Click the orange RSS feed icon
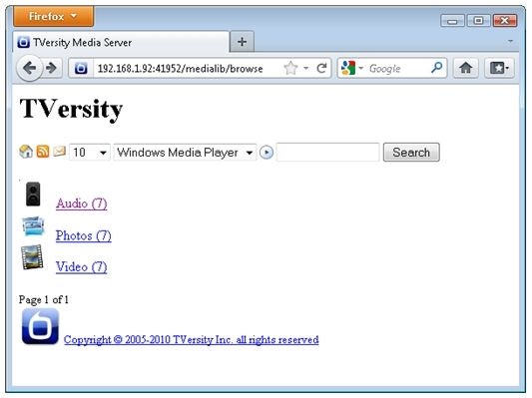 pyautogui.click(x=43, y=152)
